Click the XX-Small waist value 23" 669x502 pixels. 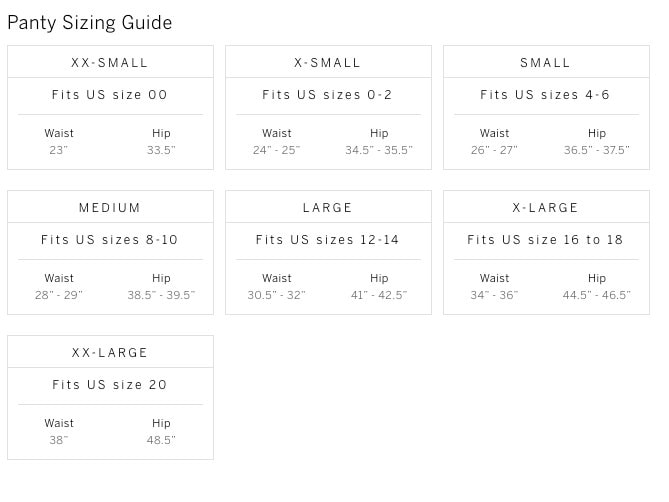pos(58,150)
